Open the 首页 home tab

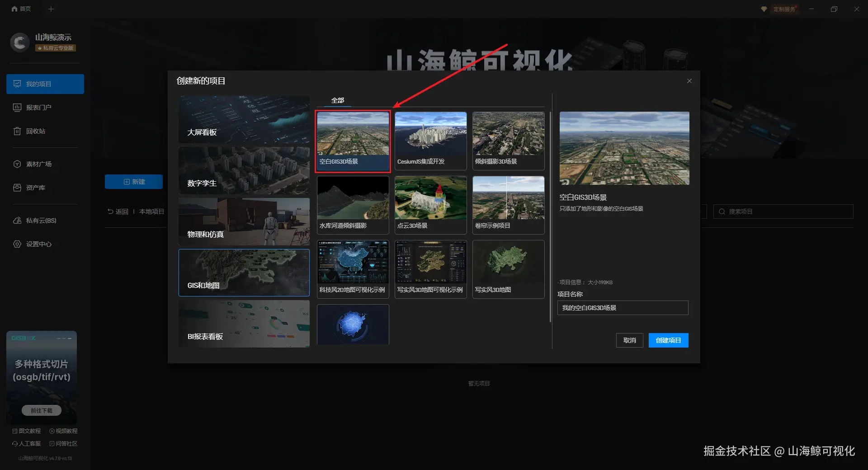[x=21, y=9]
